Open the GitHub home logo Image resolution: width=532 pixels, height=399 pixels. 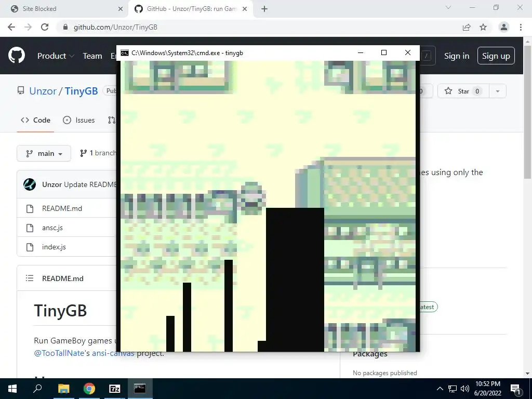point(17,56)
